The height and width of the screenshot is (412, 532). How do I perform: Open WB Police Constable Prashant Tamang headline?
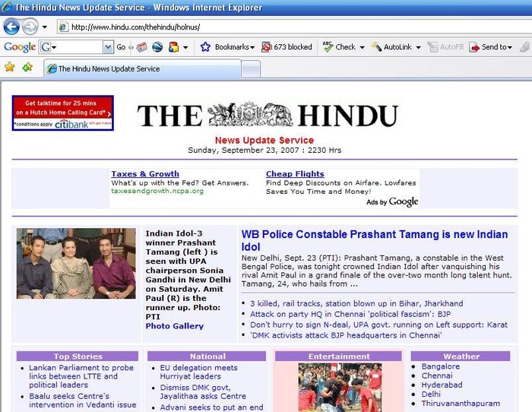point(374,241)
